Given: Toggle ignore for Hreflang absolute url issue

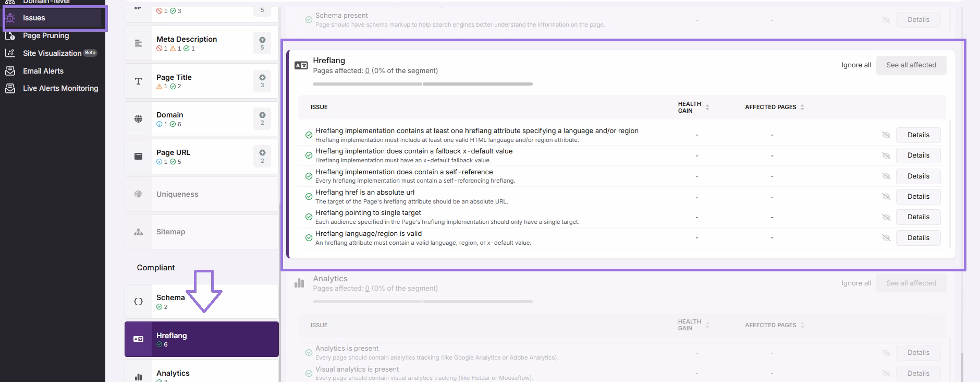Looking at the screenshot, I should pos(886,197).
